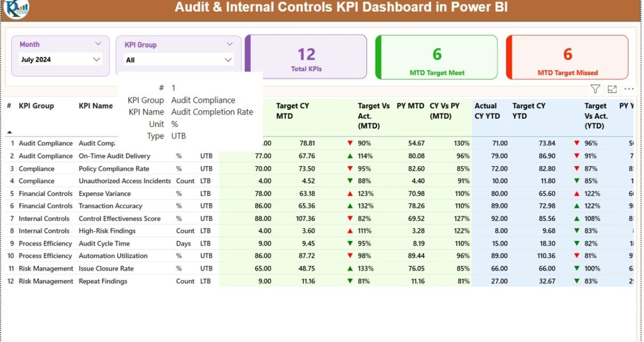Viewport: 644px width, 342px height.
Task: Expand the Month slicer header chevron
Action: click(x=98, y=44)
